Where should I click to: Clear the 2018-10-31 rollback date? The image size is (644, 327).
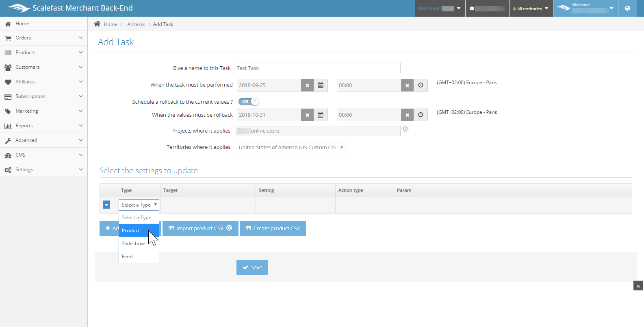307,115
